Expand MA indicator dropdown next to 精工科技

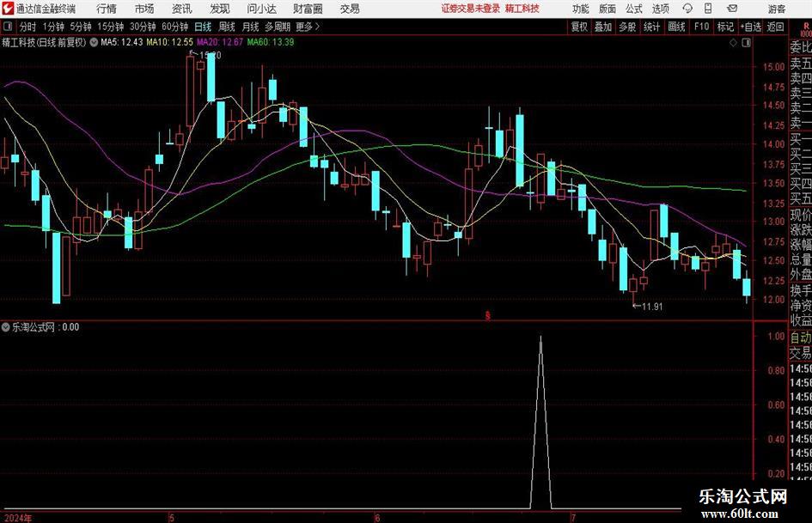click(94, 42)
